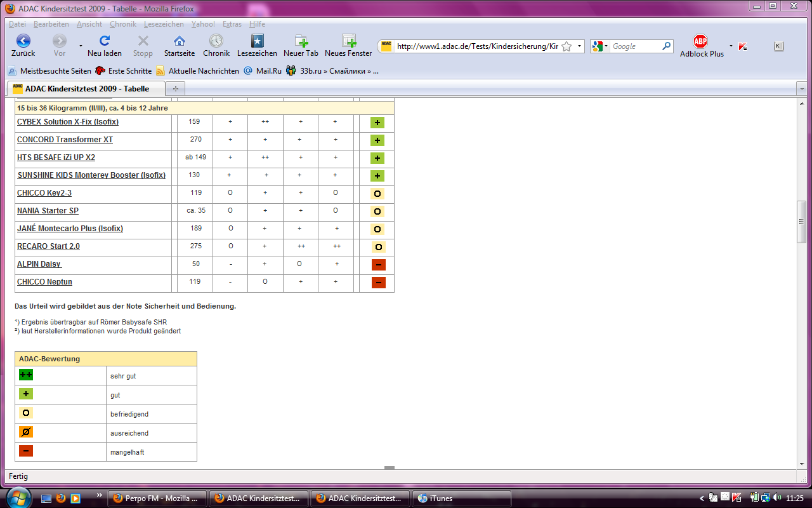Image resolution: width=812 pixels, height=508 pixels.
Task: Open the Hilfe menu
Action: coord(257,24)
